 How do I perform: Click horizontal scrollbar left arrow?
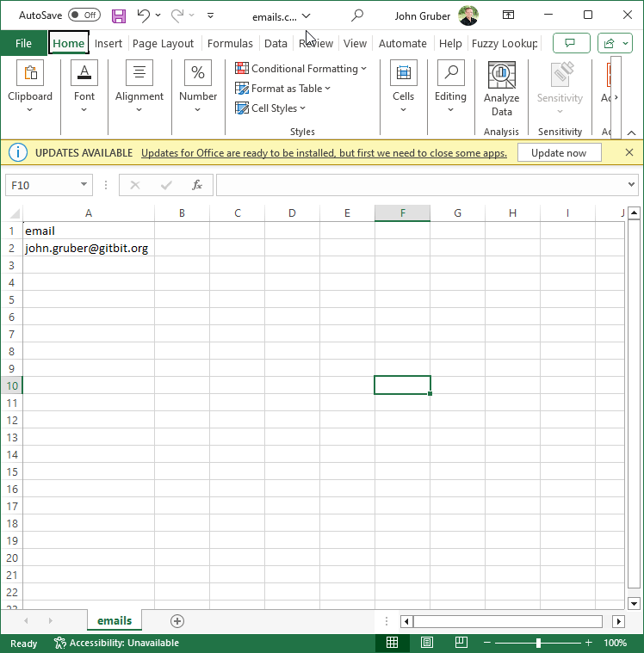[406, 621]
